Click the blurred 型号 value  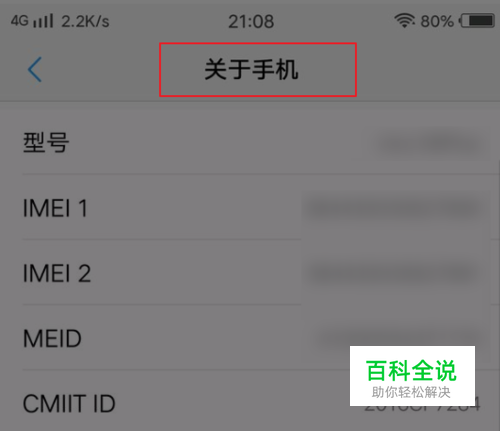431,144
